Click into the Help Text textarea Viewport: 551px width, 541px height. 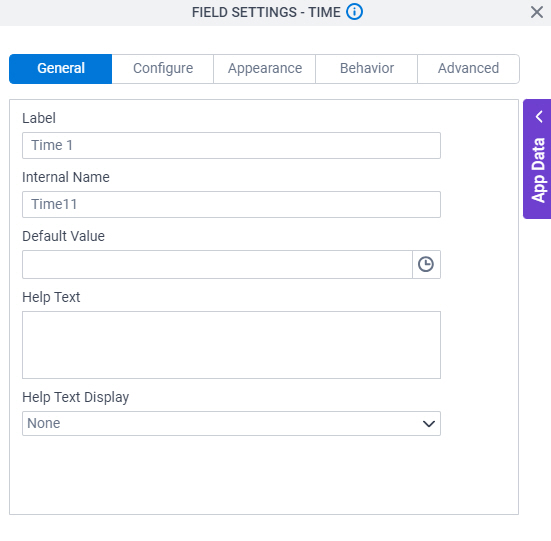(x=231, y=345)
